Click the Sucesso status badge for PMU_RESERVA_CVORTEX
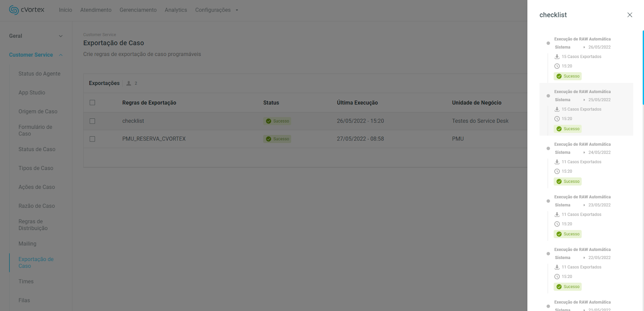 (x=277, y=139)
